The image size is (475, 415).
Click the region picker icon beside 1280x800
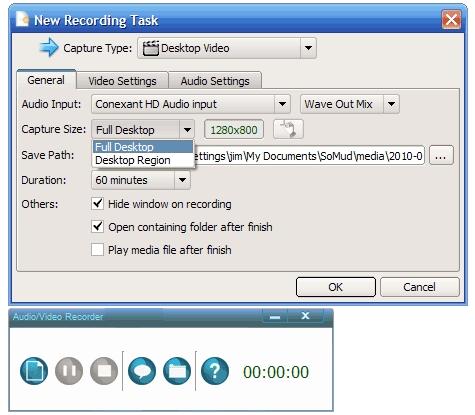click(x=288, y=129)
